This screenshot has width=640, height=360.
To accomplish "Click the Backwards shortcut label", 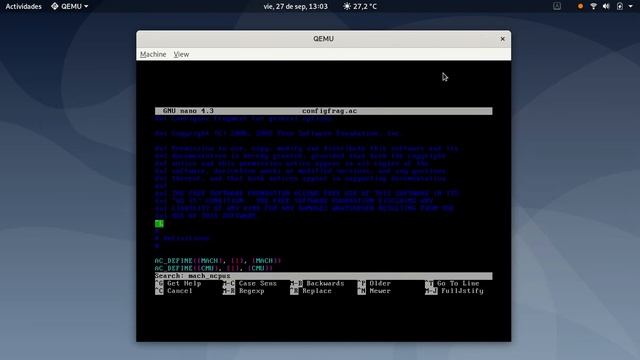I will pos(325,283).
